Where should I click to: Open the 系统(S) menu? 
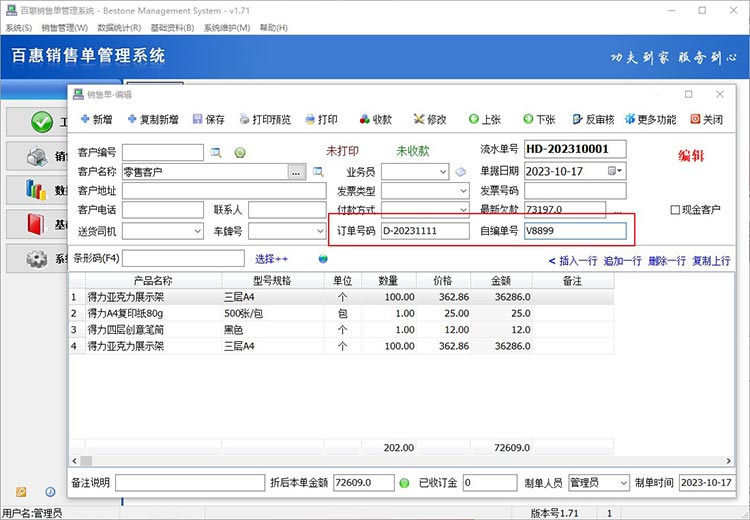click(x=18, y=28)
